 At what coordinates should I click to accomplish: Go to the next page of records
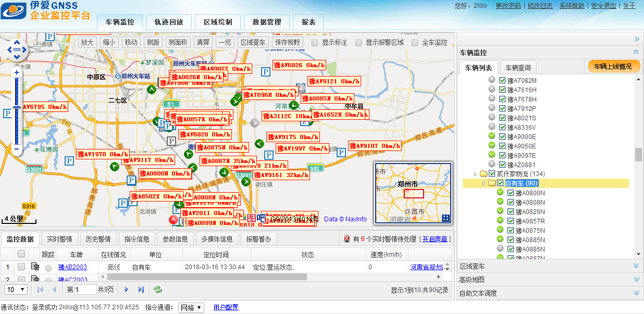pyautogui.click(x=126, y=290)
